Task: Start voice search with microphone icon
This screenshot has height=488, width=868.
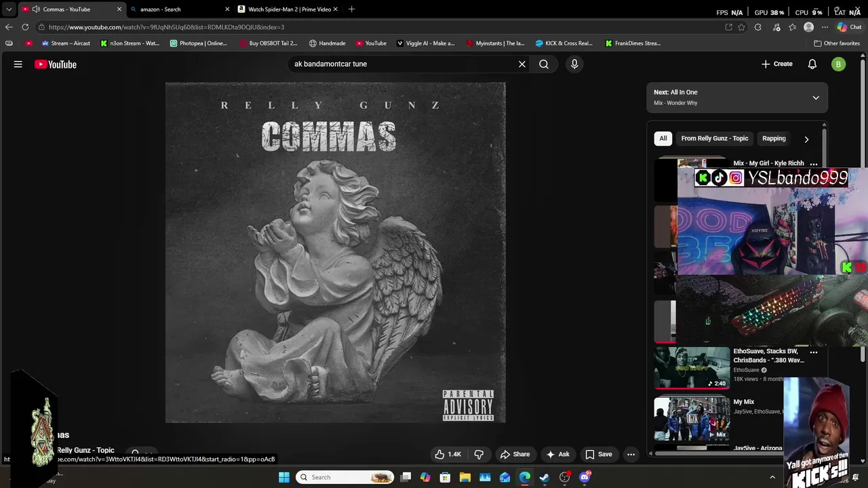Action: point(574,64)
